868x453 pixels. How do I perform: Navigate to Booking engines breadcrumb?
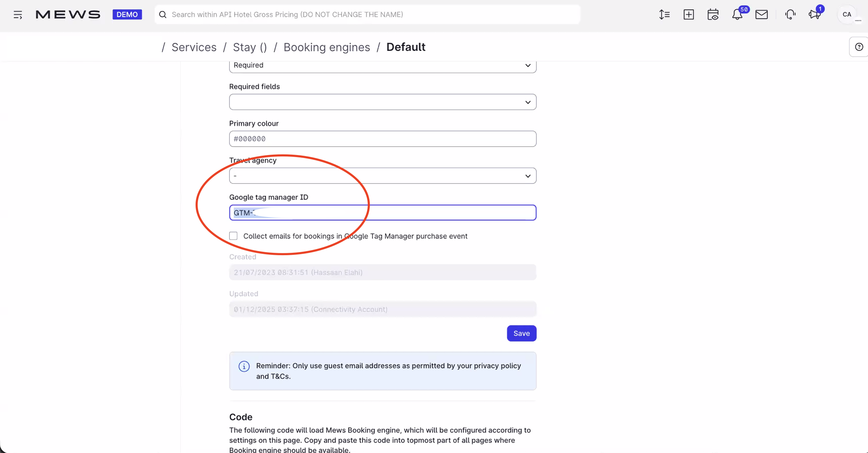click(327, 47)
